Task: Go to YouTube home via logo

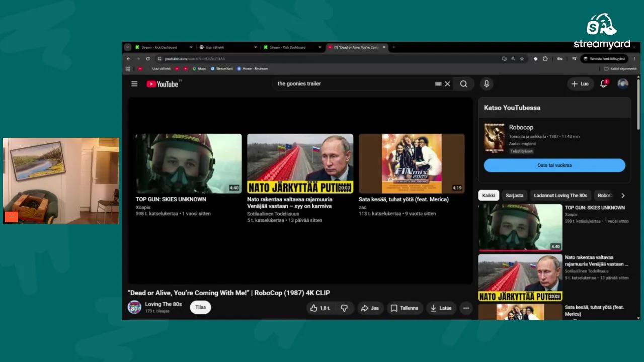Action: 163,84
